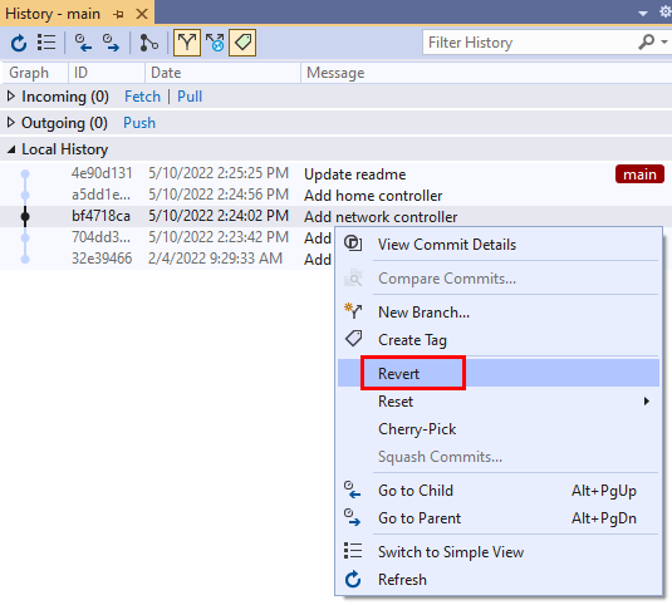Open the Reset submenu
672x605 pixels.
pyautogui.click(x=498, y=401)
